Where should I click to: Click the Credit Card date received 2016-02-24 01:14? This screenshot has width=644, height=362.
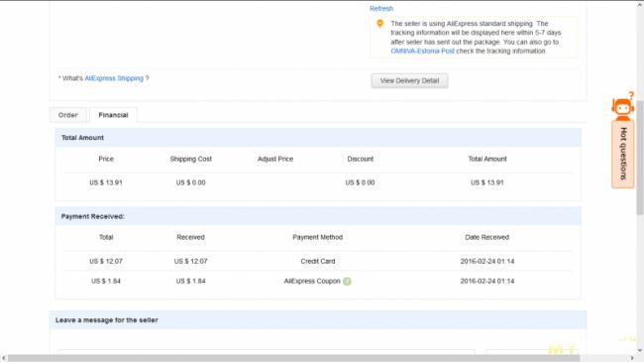pos(487,261)
